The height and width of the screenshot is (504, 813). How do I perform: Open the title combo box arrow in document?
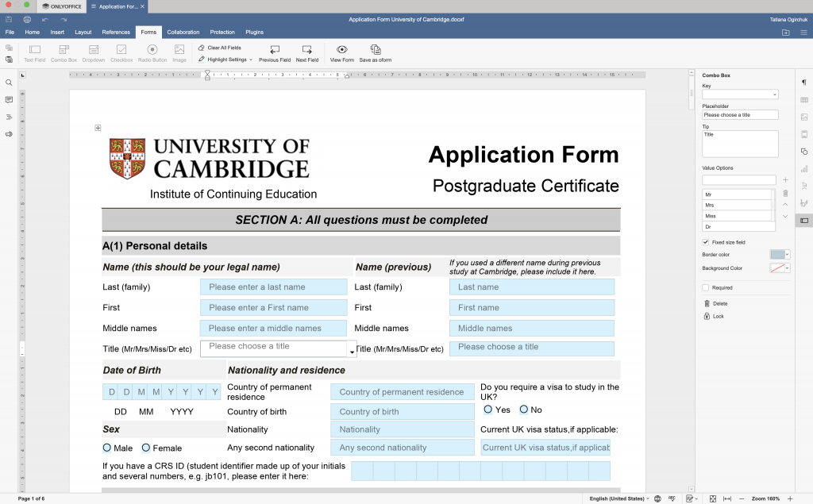tap(352, 351)
